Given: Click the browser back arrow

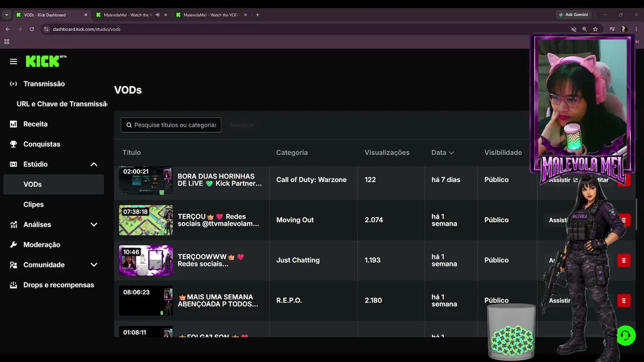Looking at the screenshot, I should [x=8, y=29].
